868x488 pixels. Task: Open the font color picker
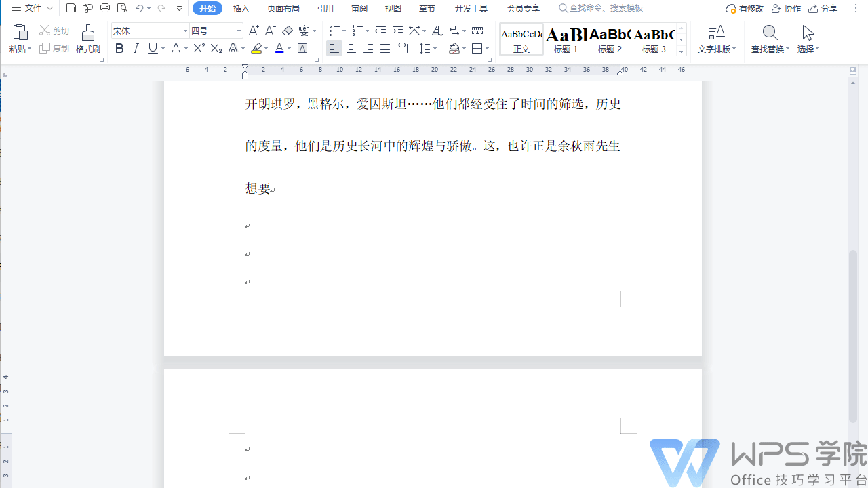[288, 48]
